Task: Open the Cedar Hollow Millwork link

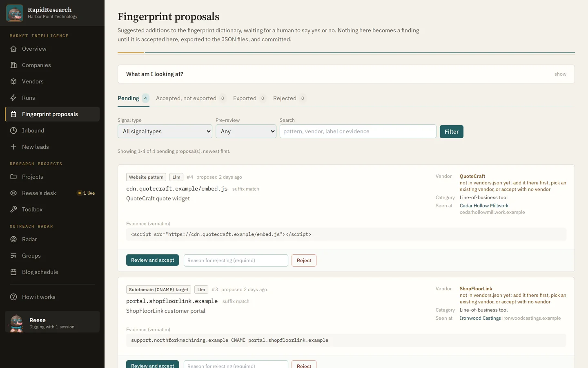Action: tap(484, 206)
